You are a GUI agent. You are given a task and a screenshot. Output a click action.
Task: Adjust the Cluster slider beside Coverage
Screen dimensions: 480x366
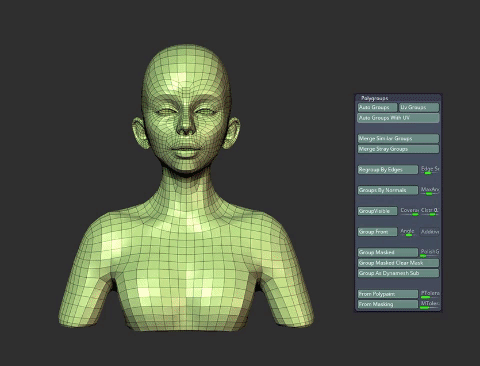tap(430, 211)
